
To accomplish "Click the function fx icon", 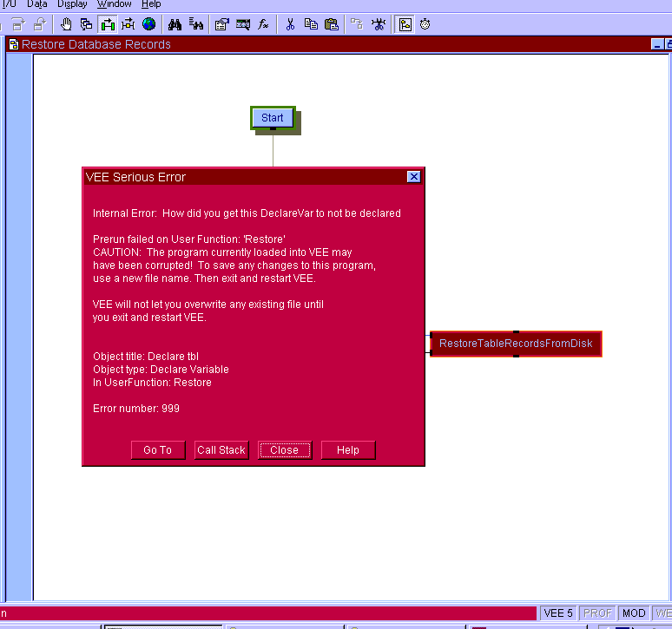I will pyautogui.click(x=263, y=24).
